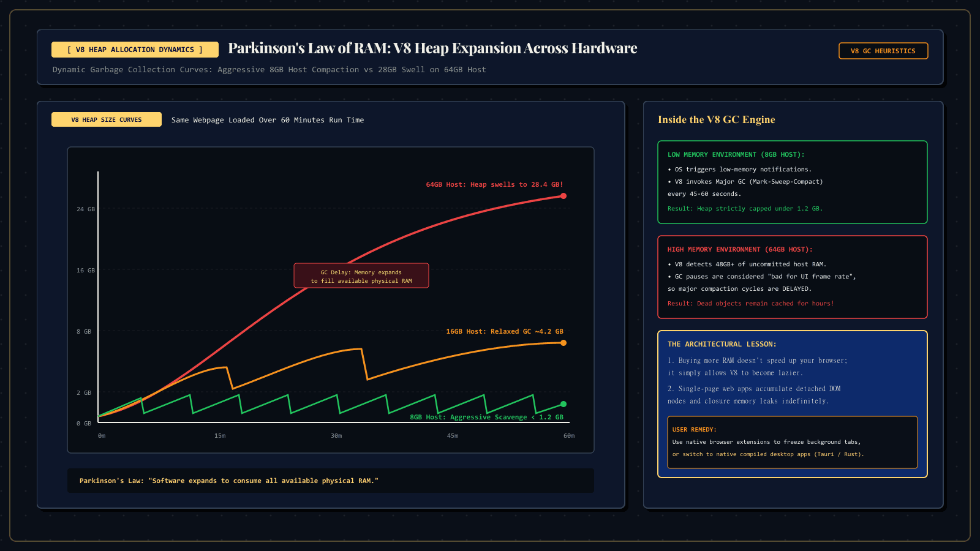The image size is (980, 551).
Task: Select the '64GB Host: Heap swells to 28.4 GB!' label
Action: (494, 184)
